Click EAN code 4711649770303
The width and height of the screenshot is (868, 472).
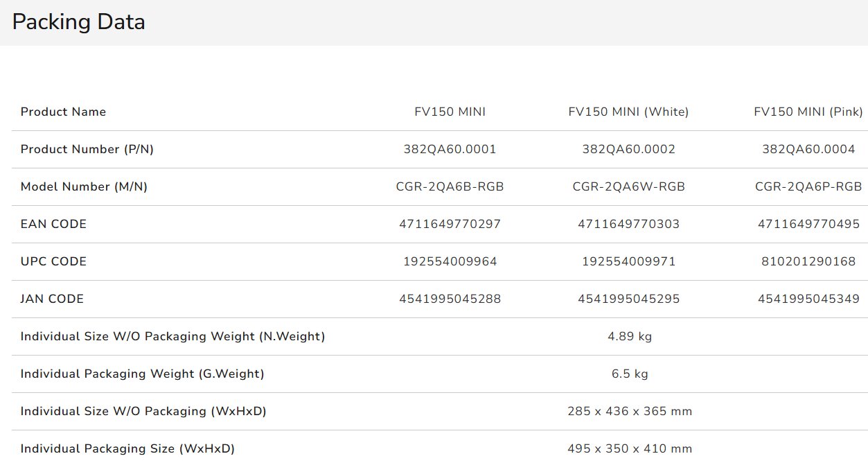pos(628,225)
